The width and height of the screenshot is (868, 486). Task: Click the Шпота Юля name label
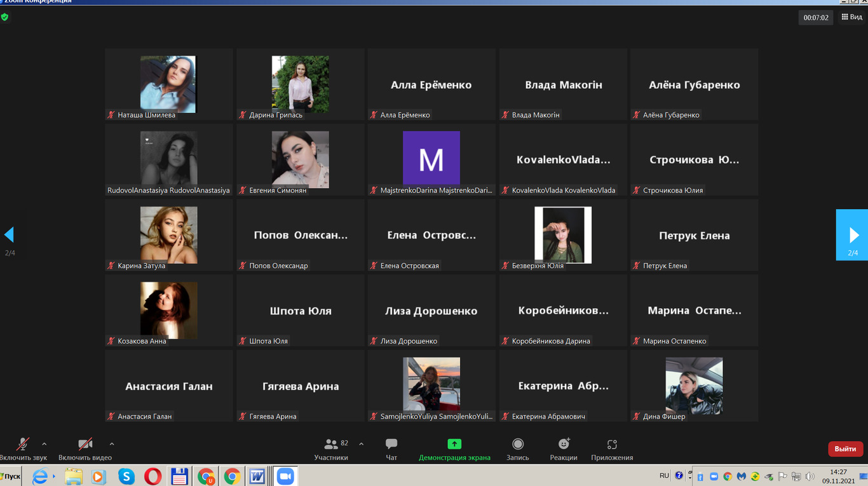[x=268, y=341]
